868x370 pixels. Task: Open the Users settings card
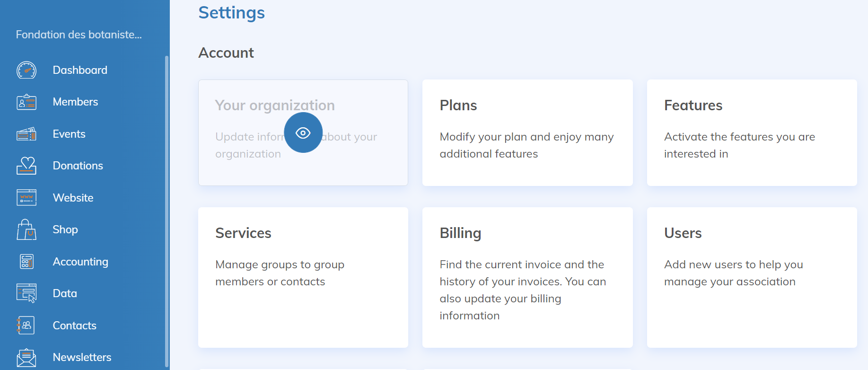[752, 277]
